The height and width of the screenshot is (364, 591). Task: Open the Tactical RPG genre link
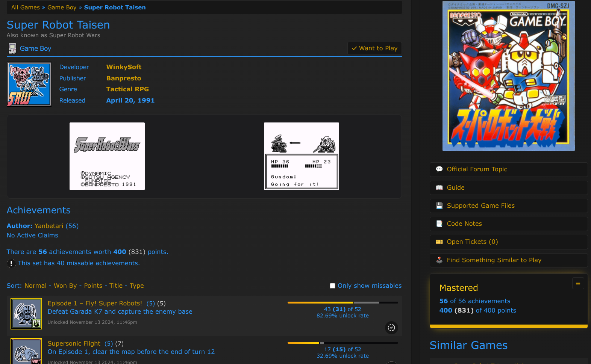tap(127, 89)
